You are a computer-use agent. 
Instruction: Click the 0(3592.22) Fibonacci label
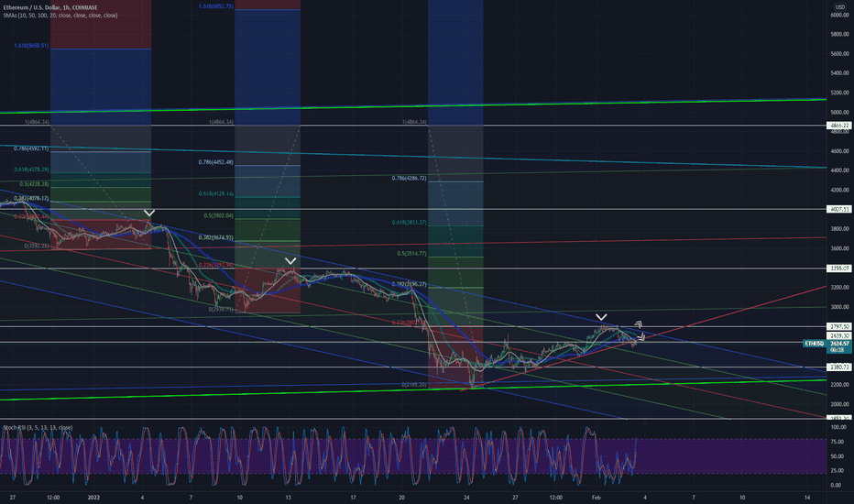click(x=37, y=247)
